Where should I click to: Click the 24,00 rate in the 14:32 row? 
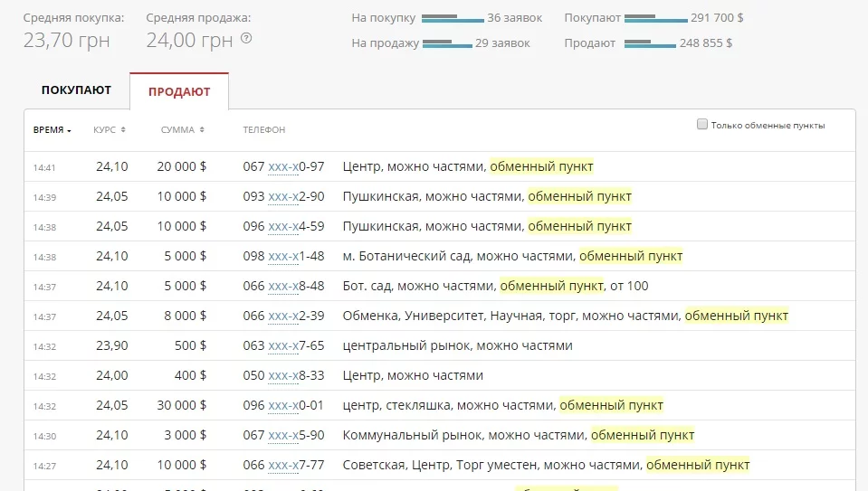(112, 375)
